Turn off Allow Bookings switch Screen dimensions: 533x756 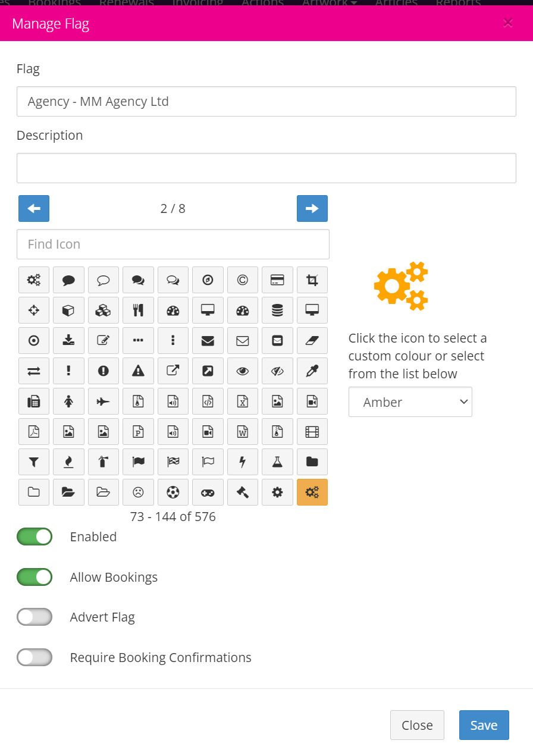[35, 577]
